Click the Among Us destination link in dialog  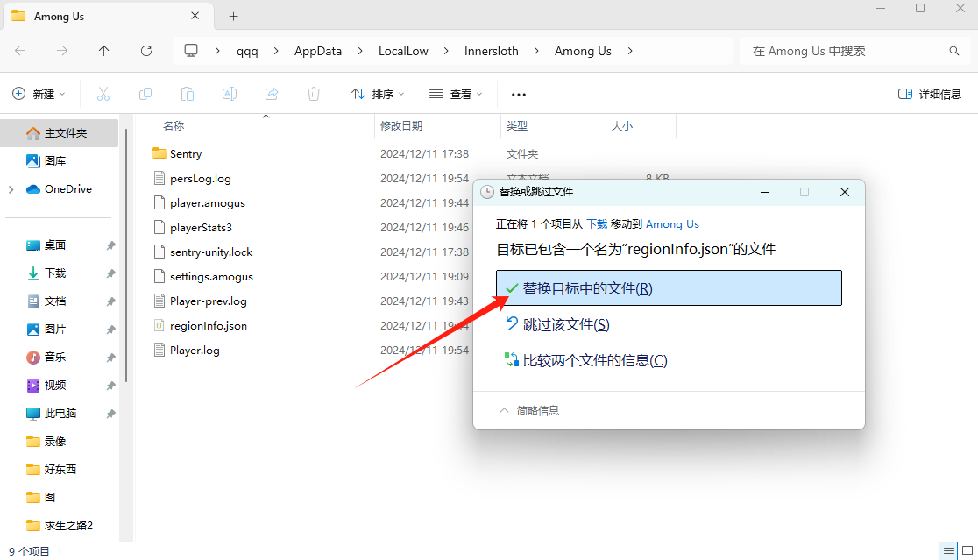point(672,223)
